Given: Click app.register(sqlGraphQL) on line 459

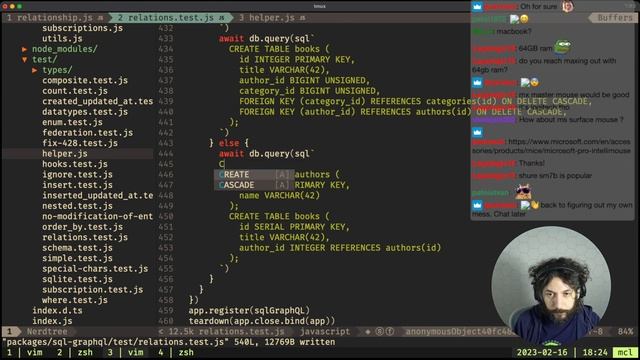Looking at the screenshot, I should point(249,311).
